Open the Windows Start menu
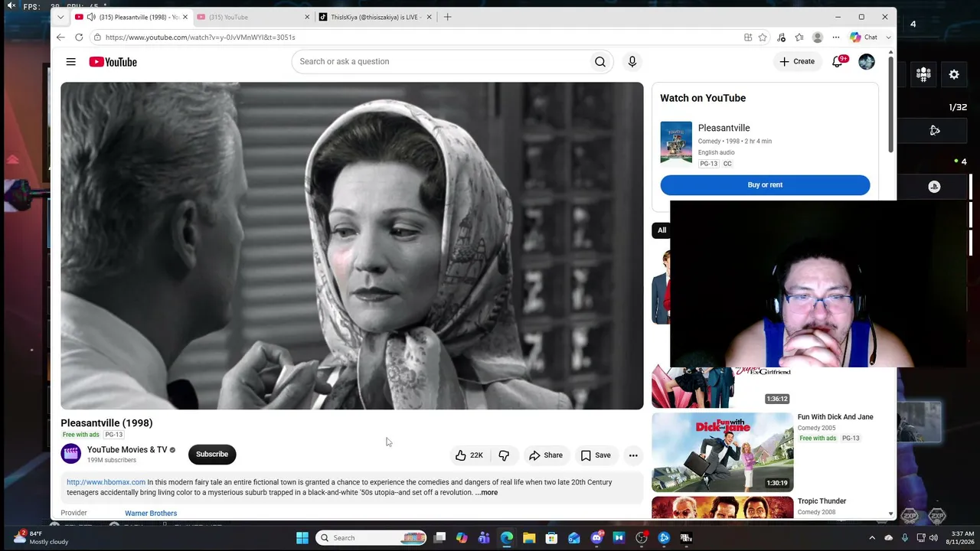 coord(302,538)
